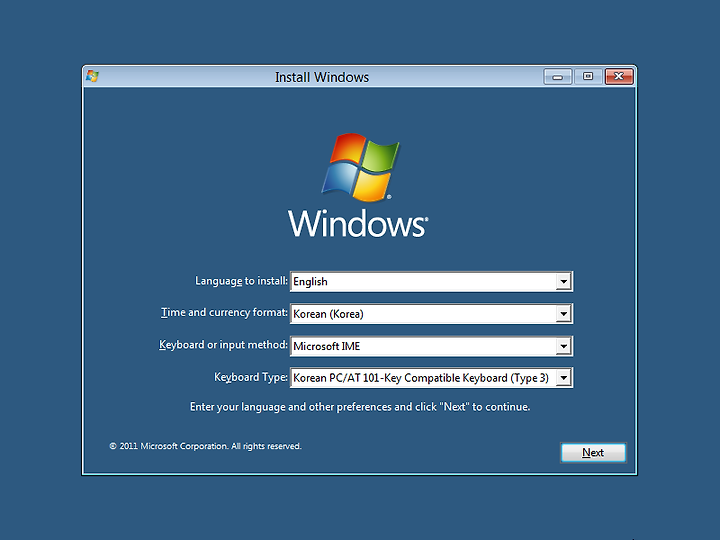Click the 2011 Microsoft Corporation copyright text
Viewport: 720px width, 540px height.
tap(205, 446)
